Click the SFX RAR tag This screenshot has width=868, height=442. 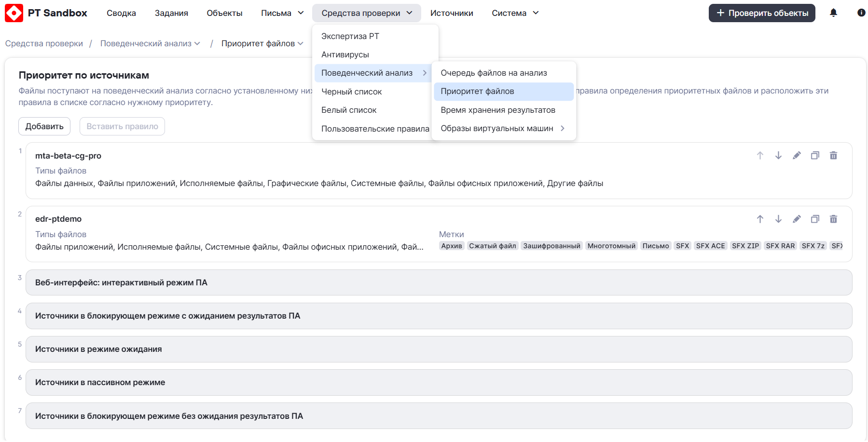click(780, 246)
